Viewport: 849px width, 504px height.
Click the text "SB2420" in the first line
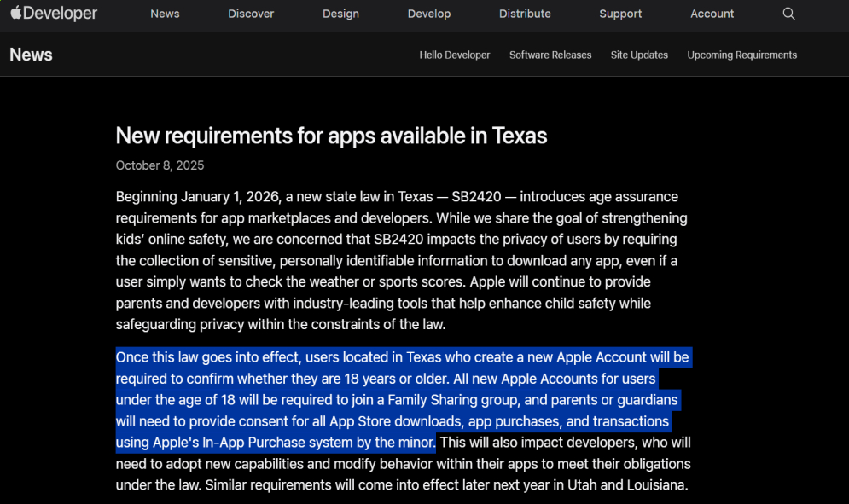(476, 196)
